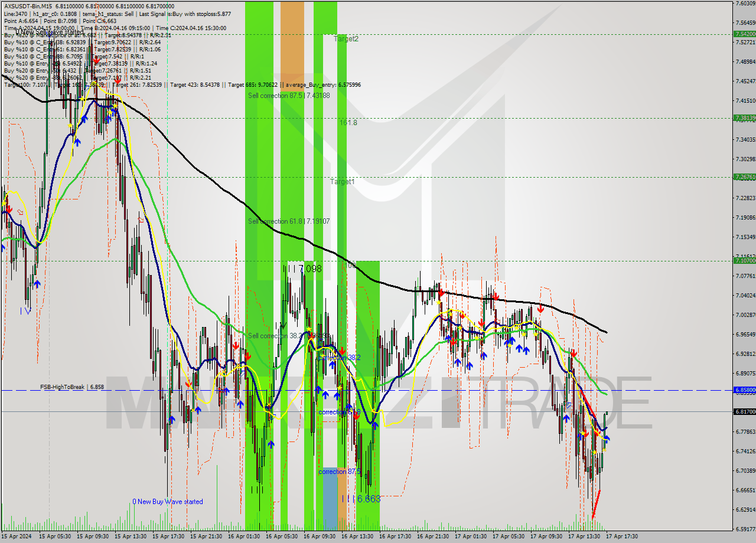The width and height of the screenshot is (756, 543).
Task: Click the green 7.10700 price tag
Action: [744, 260]
